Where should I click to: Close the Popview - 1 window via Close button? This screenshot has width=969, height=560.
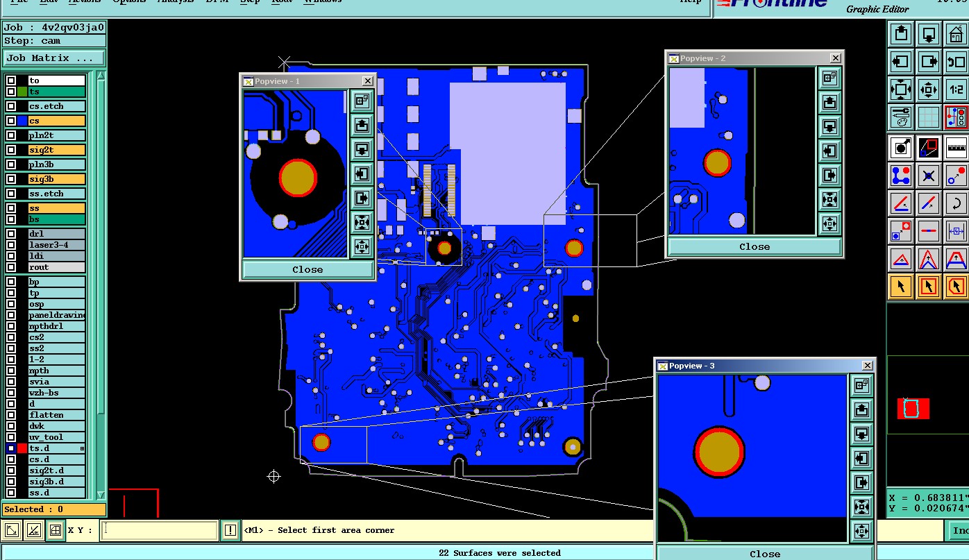tap(307, 269)
